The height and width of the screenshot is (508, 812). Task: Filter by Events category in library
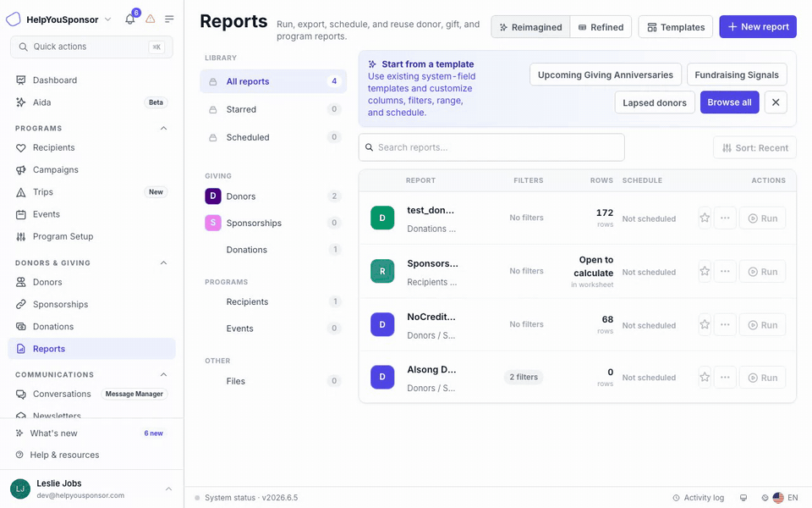[273, 329]
